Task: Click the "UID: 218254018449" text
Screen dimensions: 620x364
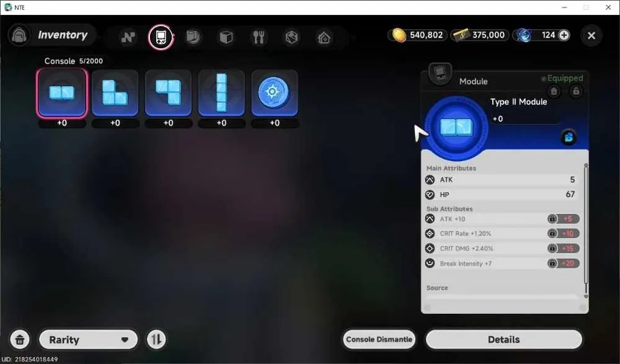Action: click(x=30, y=359)
